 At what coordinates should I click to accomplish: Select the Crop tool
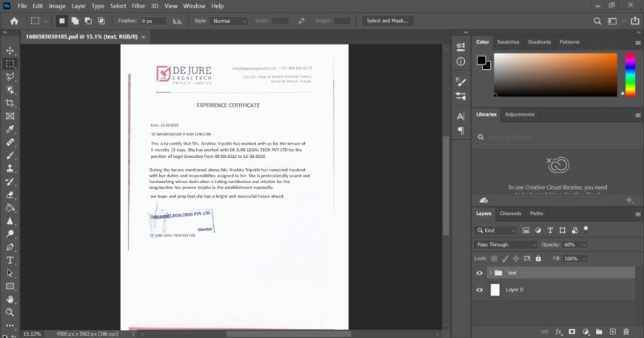tap(10, 103)
